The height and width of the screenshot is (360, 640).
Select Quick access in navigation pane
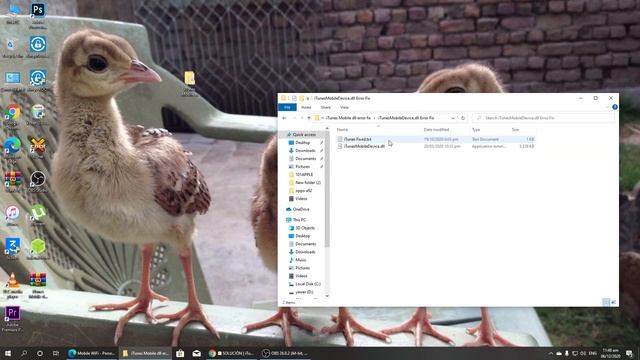304,135
